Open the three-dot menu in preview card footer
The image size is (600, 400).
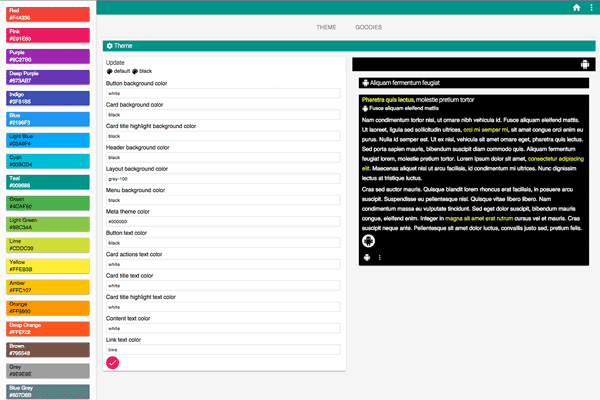click(380, 257)
